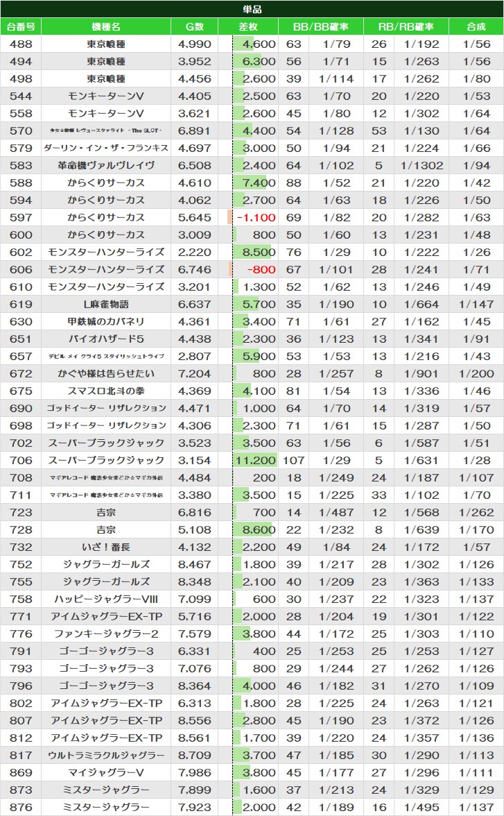Click the 台番号 column header
This screenshot has height=816, width=504.
(21, 26)
